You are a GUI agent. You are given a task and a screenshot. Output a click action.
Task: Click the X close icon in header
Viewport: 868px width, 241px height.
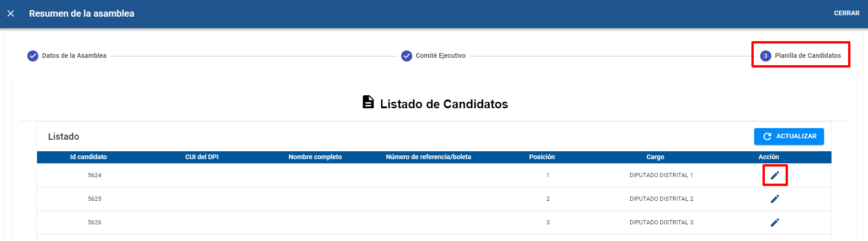point(11,13)
